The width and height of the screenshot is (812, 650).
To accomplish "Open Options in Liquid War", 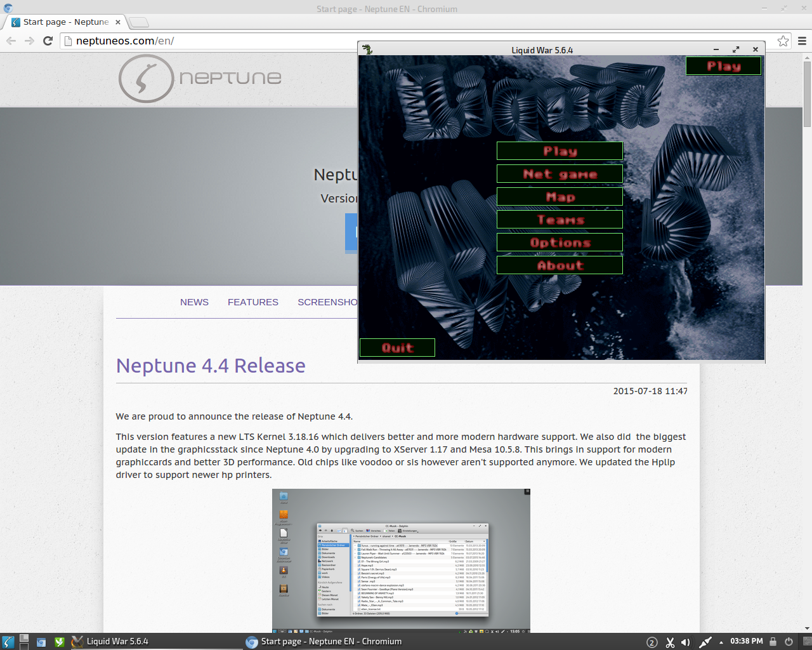I will [560, 242].
